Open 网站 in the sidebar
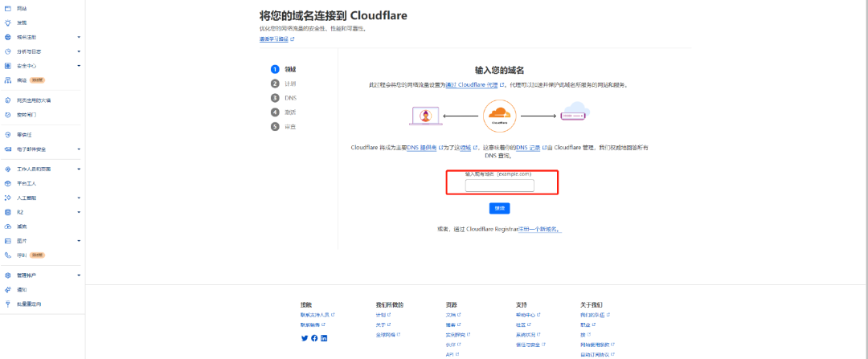This screenshot has height=359, width=868. 22,9
